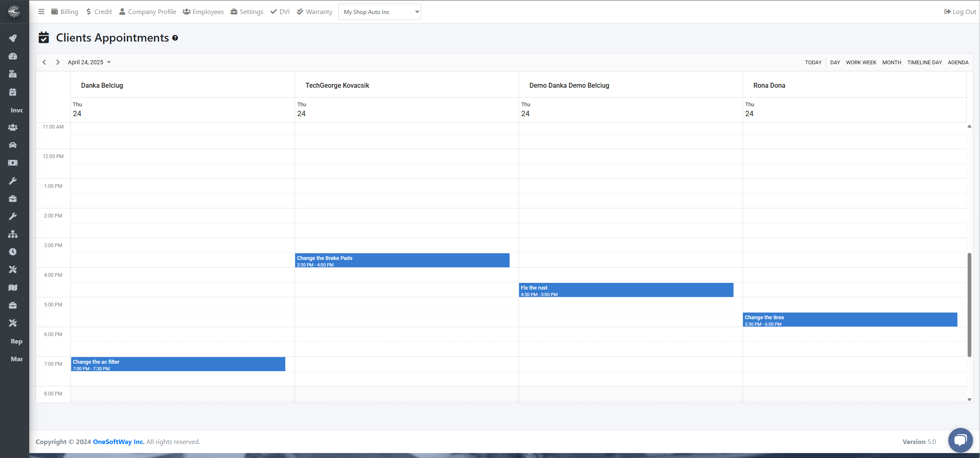Viewport: 980px width, 458px height.
Task: Click the TODAY button
Action: click(813, 62)
